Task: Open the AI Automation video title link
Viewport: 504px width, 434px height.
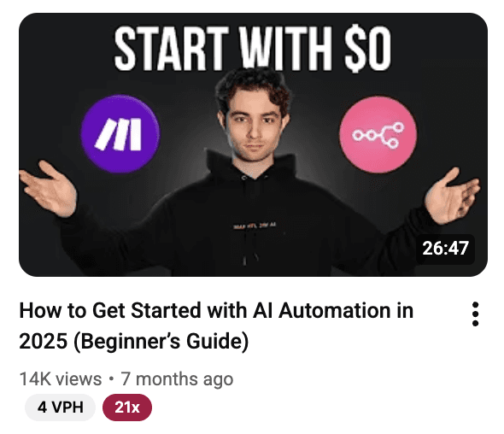Action: point(216,325)
